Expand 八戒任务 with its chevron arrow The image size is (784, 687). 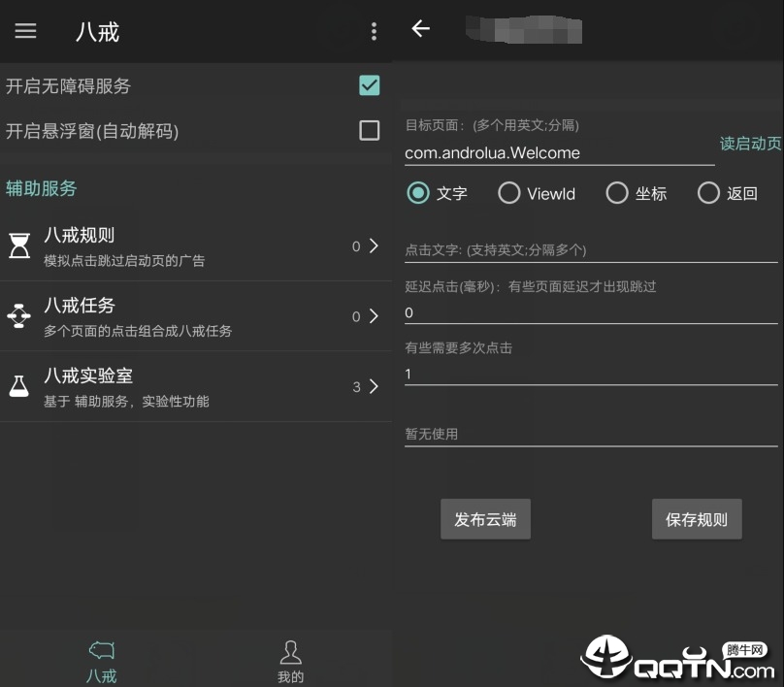[x=374, y=316]
